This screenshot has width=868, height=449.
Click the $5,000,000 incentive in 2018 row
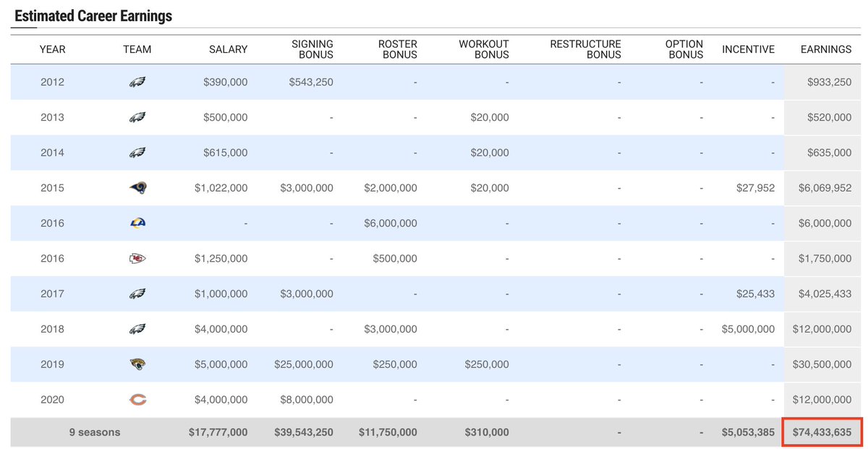tap(748, 329)
